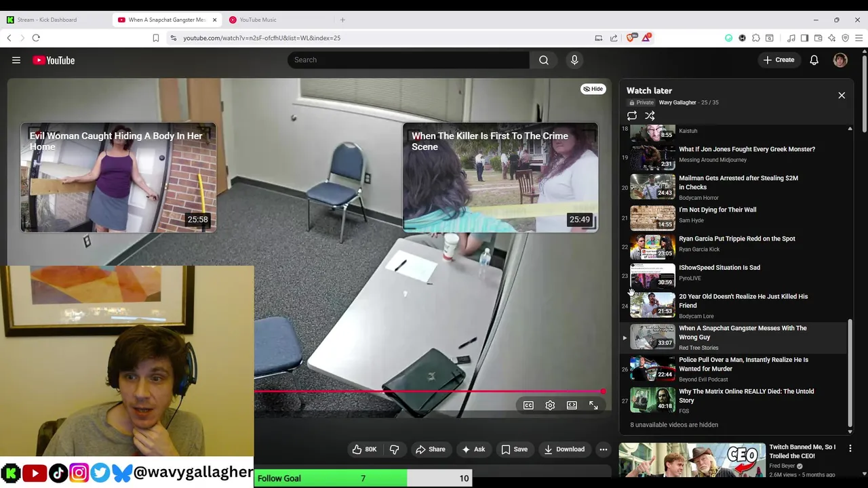Open notifications bell
The image size is (868, 488).
coord(814,60)
